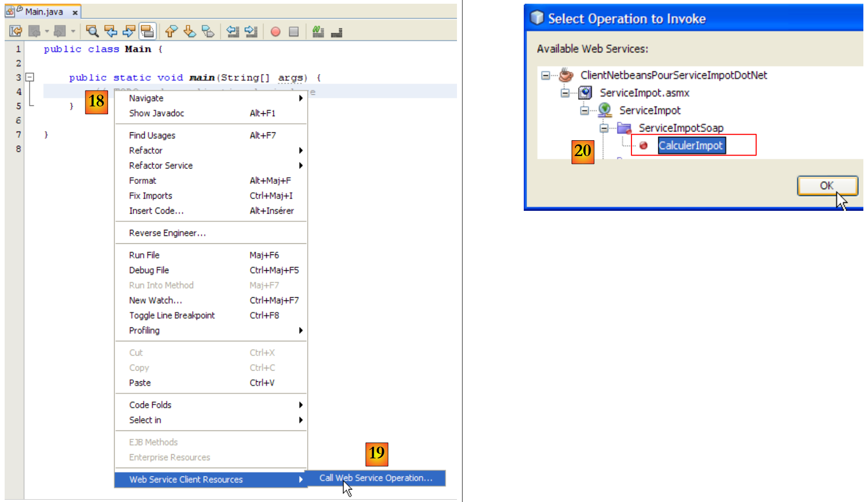Click the Stop Macro Recording square icon
The image size is (868, 502).
coord(294,32)
